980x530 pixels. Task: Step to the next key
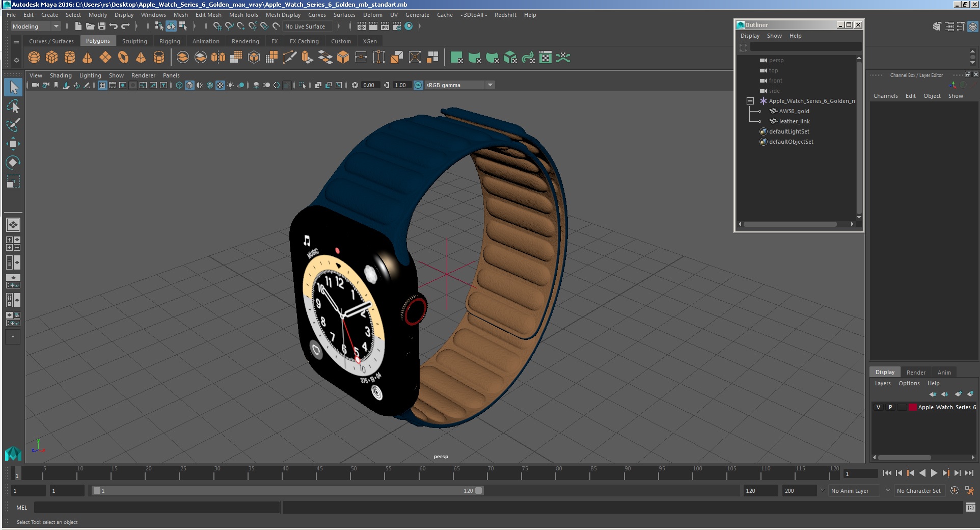[x=946, y=473]
